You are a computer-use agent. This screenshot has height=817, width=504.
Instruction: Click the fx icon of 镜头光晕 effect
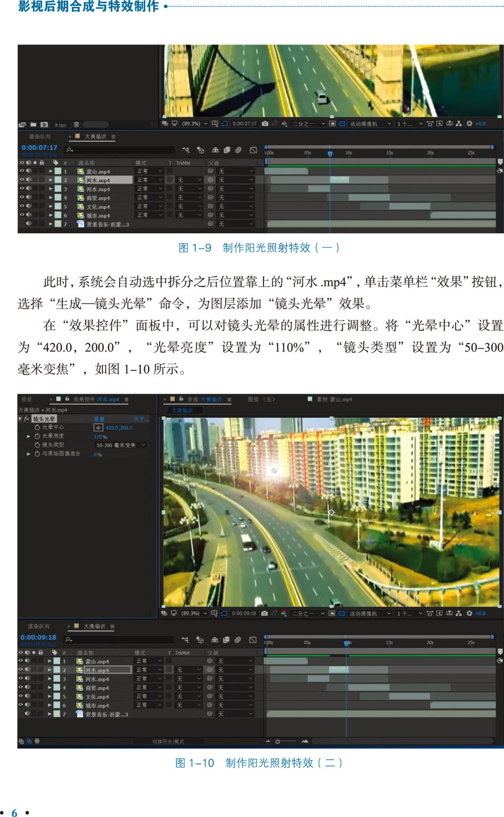26,419
